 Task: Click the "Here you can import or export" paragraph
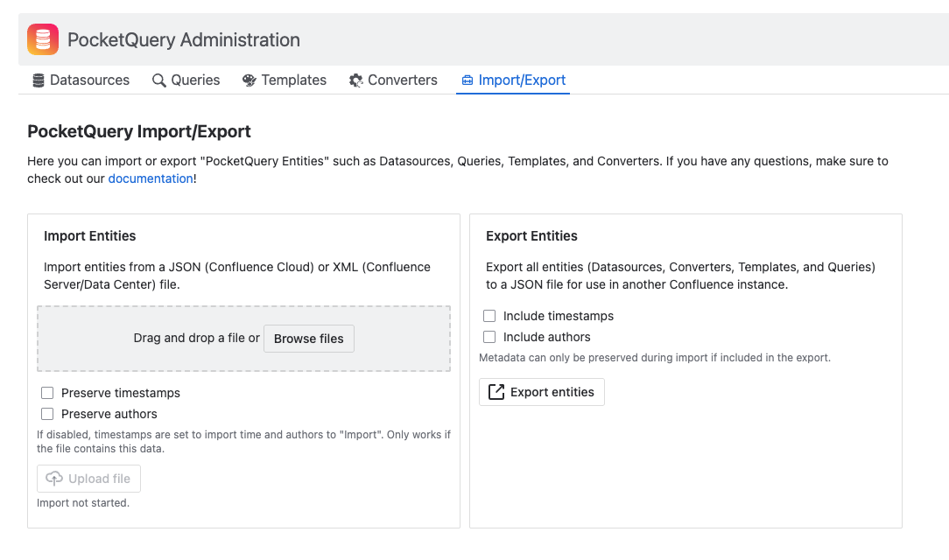458,170
